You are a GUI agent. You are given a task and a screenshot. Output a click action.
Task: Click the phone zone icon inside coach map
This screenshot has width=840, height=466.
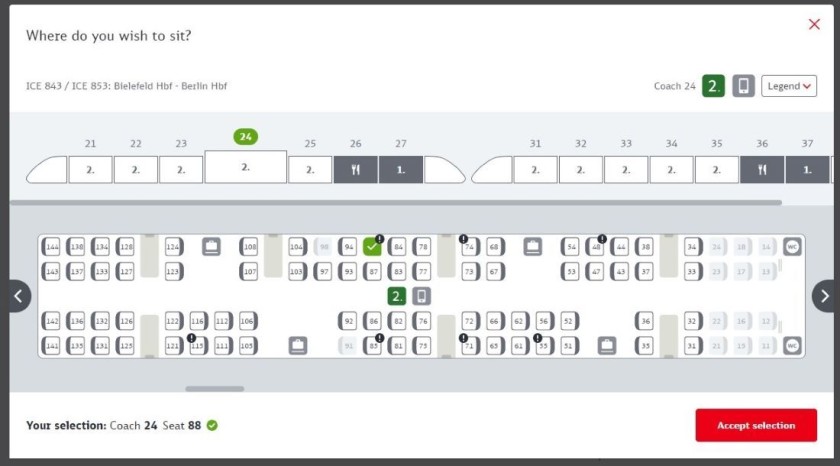[x=422, y=296]
